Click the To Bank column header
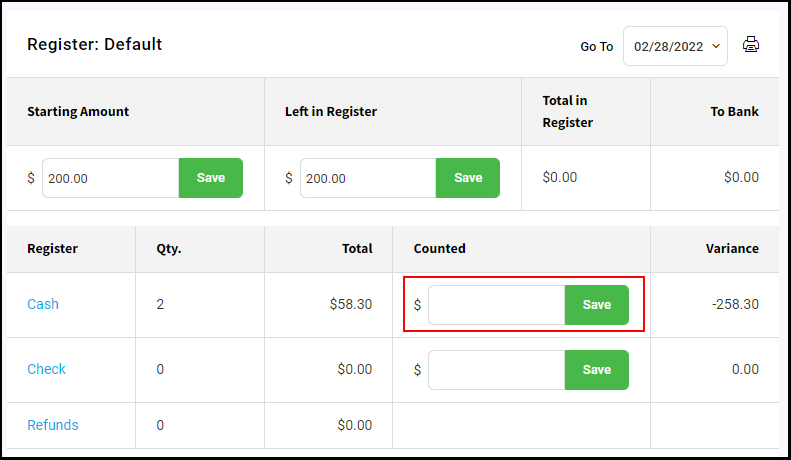Viewport: 791px width, 460px height. pos(734,111)
